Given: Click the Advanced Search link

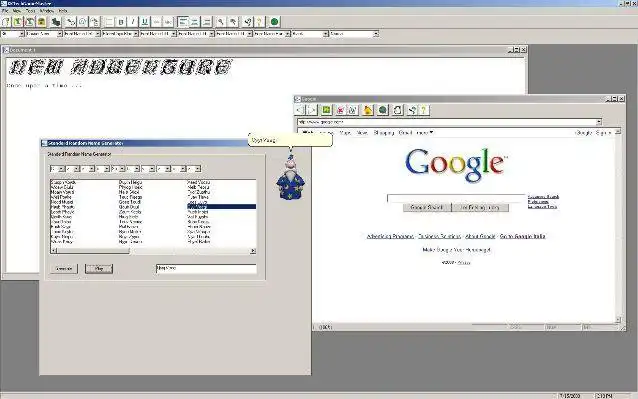Looking at the screenshot, I should (x=543, y=197).
